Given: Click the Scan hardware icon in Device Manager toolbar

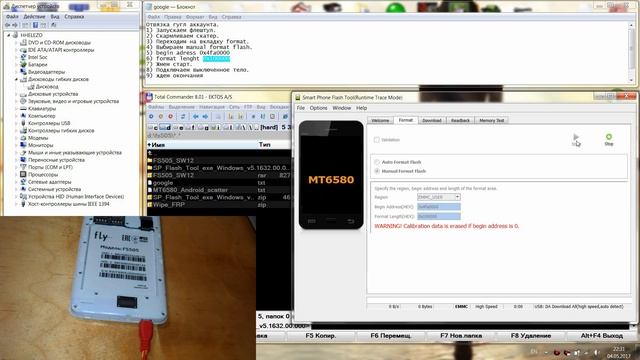Looking at the screenshot, I should [53, 25].
